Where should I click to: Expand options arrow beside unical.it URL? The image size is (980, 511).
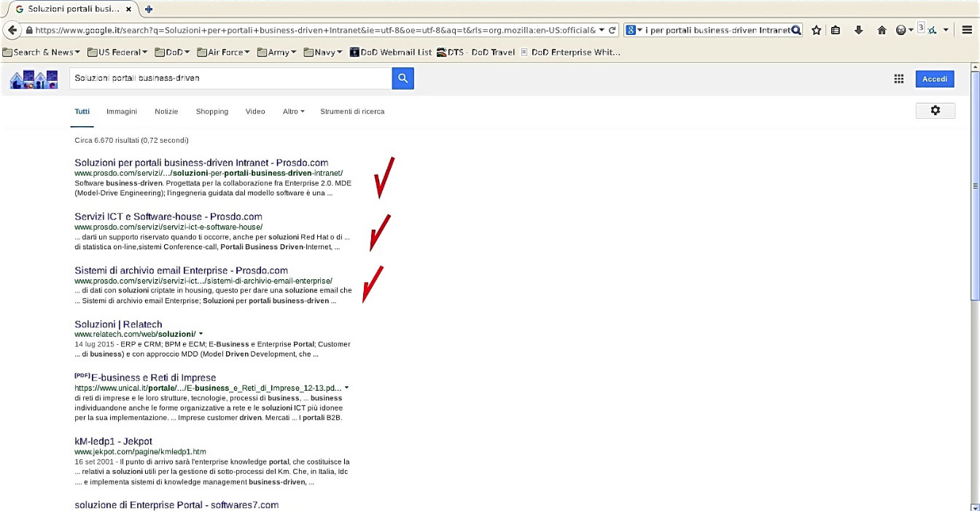[x=346, y=388]
